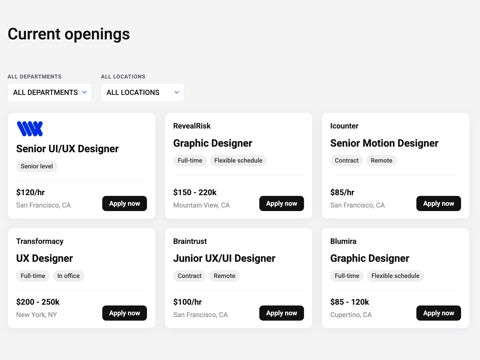
Task: Click Full-time tag on Transformacy card
Action: (33, 276)
